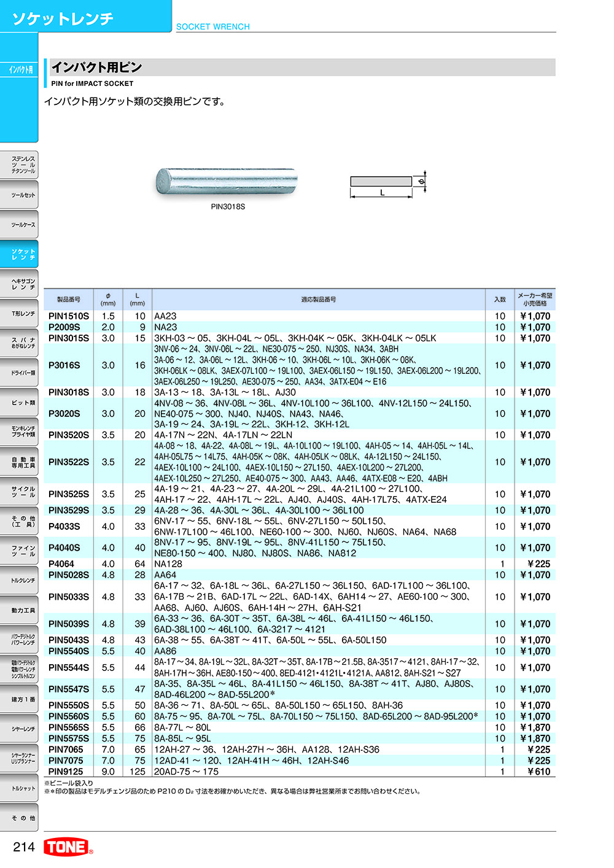Screen dimensions: 614x868
Task: Click product number PIN5560S
Action: click(x=69, y=716)
